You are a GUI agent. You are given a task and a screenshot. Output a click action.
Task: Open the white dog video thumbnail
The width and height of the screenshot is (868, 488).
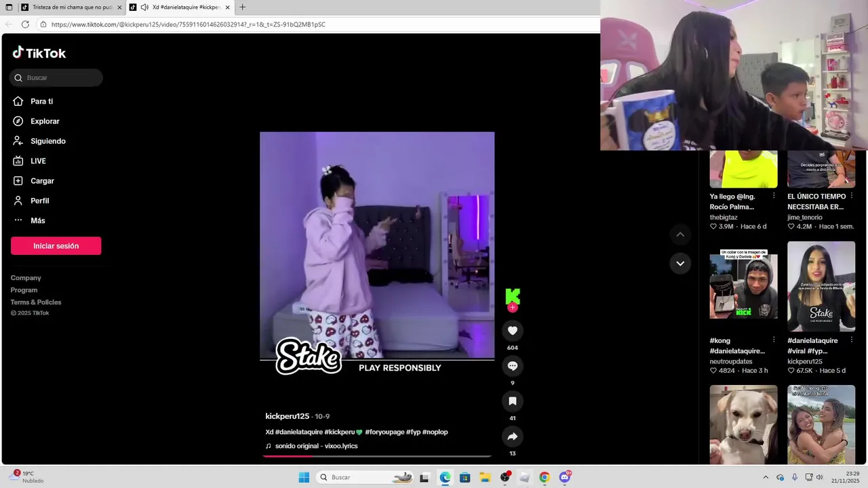point(744,424)
